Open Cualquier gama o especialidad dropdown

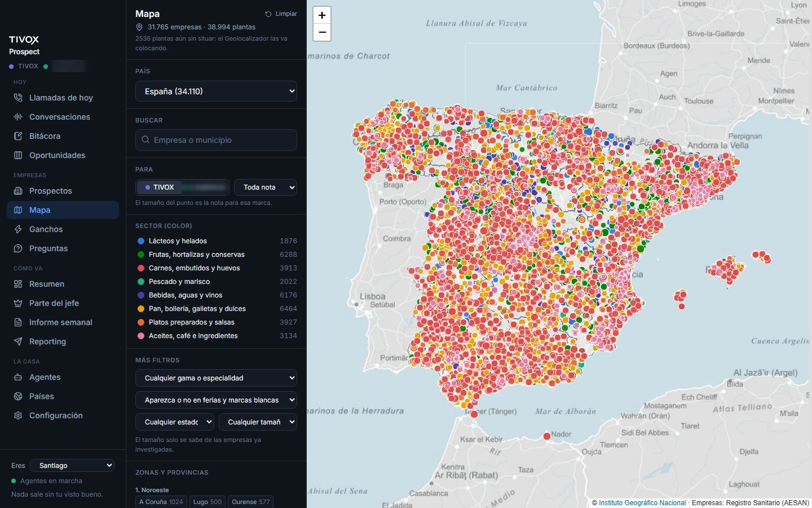tap(216, 378)
